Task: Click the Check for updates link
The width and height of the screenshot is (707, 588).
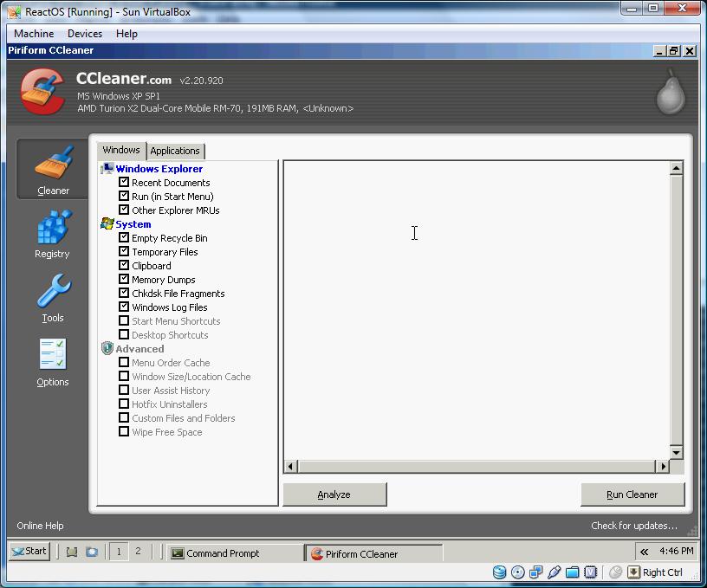Action: click(x=633, y=526)
